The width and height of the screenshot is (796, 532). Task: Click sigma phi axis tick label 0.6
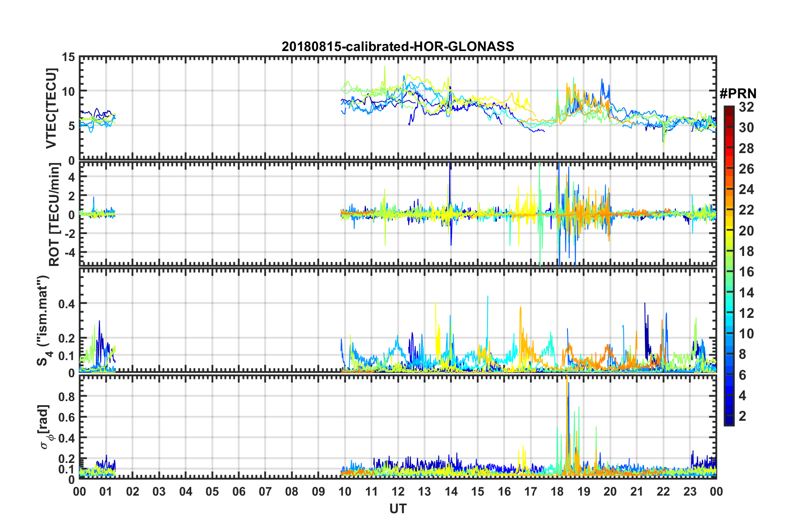click(x=67, y=417)
